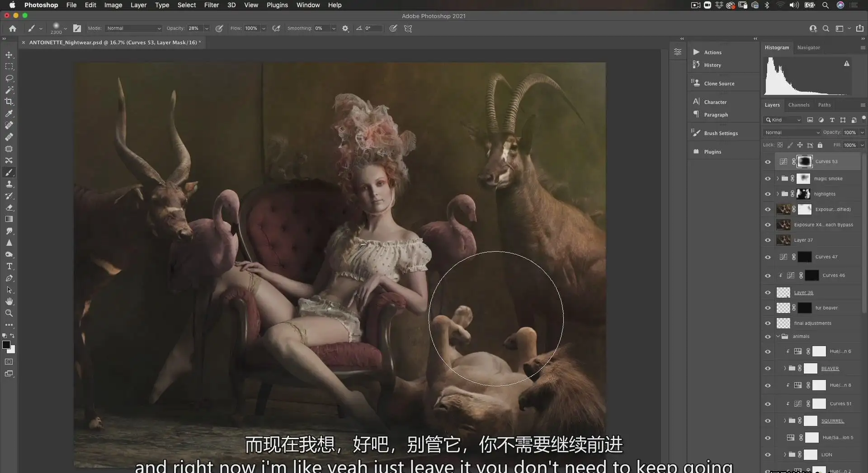This screenshot has width=868, height=473.
Task: Open the layer Kind filter dropdown
Action: pos(783,120)
